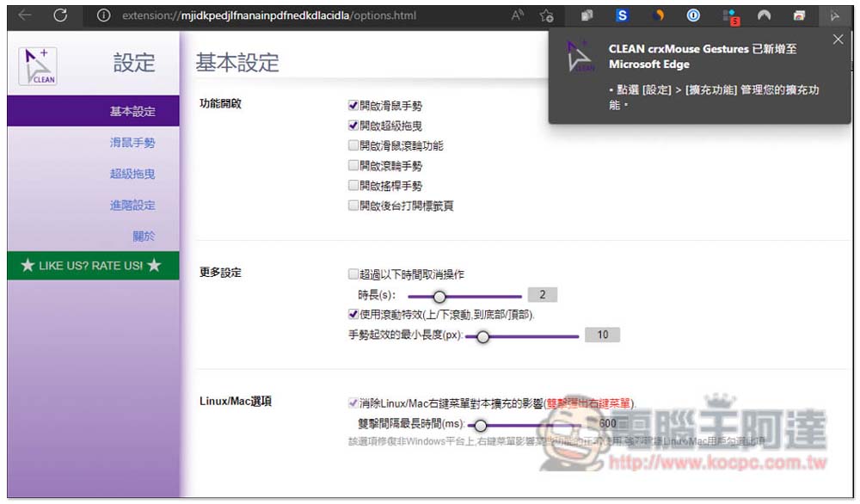The image size is (860, 504).
Task: Open the 1Password extension icon
Action: pos(693,15)
